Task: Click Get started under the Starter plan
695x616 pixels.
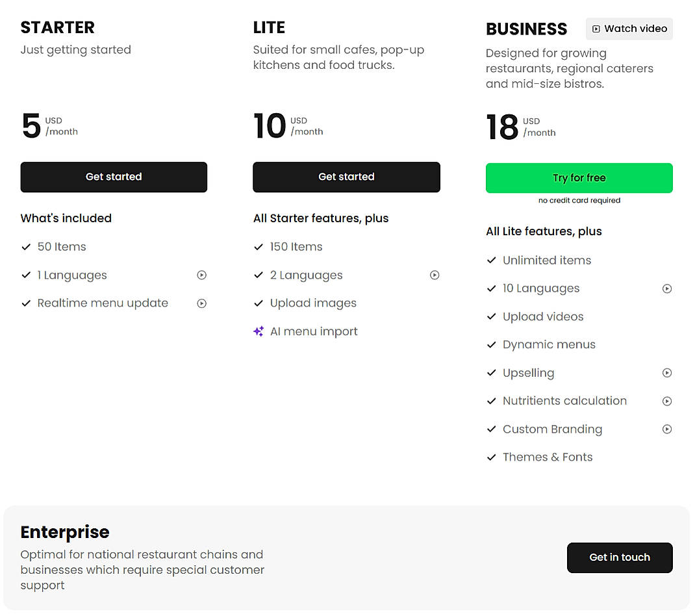Action: pyautogui.click(x=114, y=177)
